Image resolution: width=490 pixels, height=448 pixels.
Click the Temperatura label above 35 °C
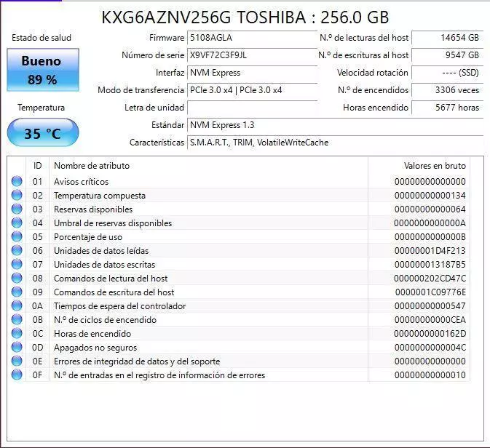pos(42,108)
